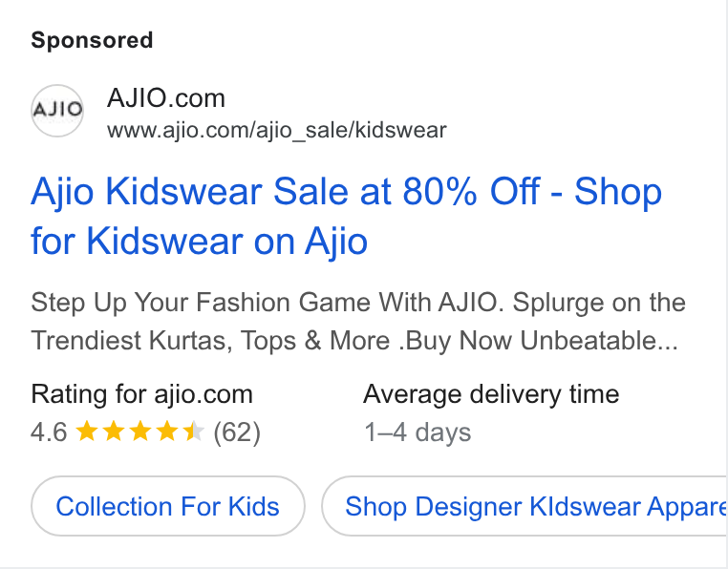Click the 'Step Up Your Fashion Game' description

point(358,321)
